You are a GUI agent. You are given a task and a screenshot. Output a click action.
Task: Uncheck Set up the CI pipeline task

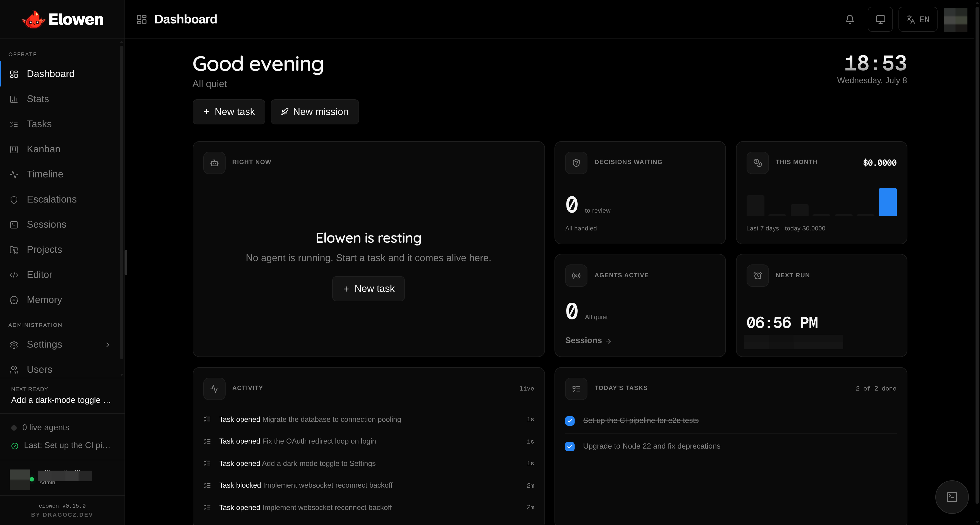[x=570, y=420]
